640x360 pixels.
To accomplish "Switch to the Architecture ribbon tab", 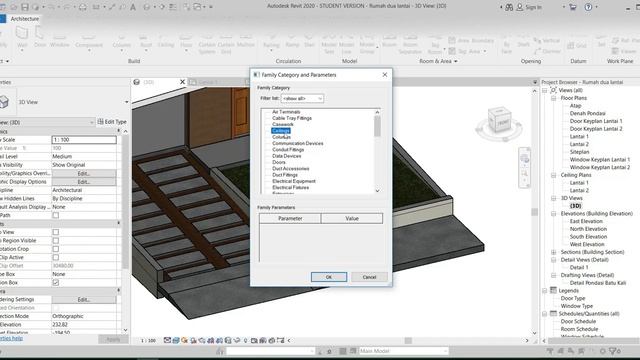I will (24, 19).
